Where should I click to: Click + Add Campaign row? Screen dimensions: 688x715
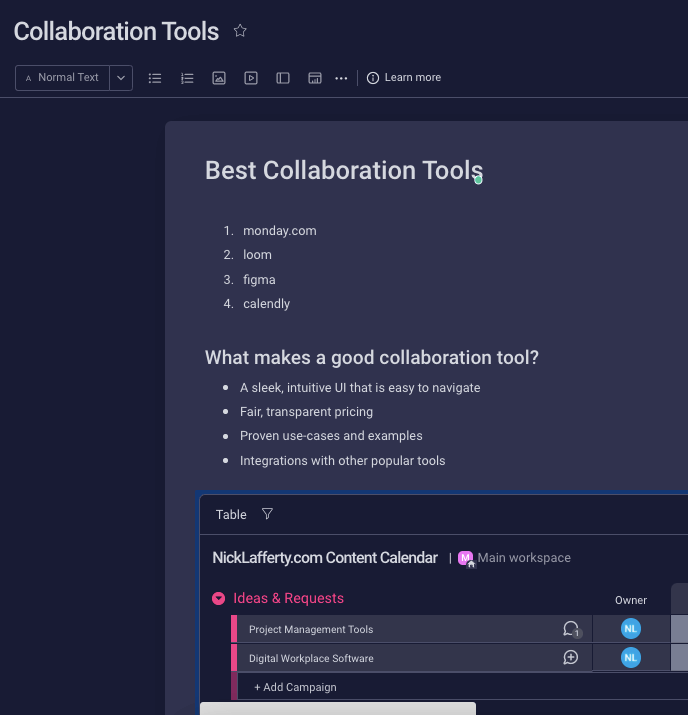[295, 687]
